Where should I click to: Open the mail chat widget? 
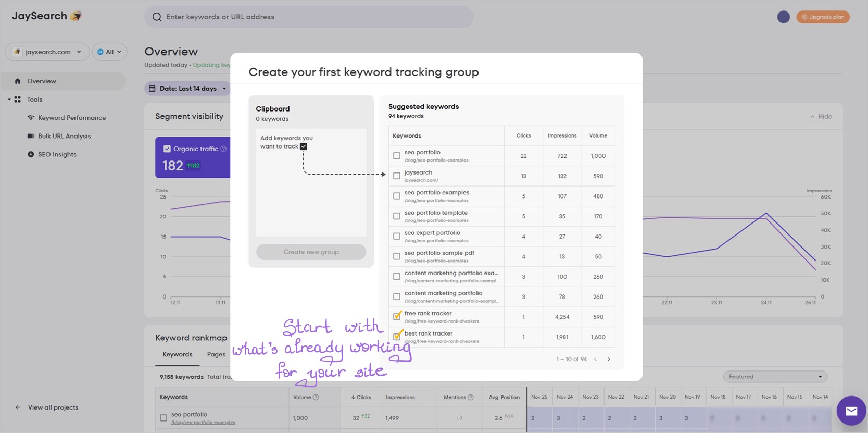click(x=851, y=411)
